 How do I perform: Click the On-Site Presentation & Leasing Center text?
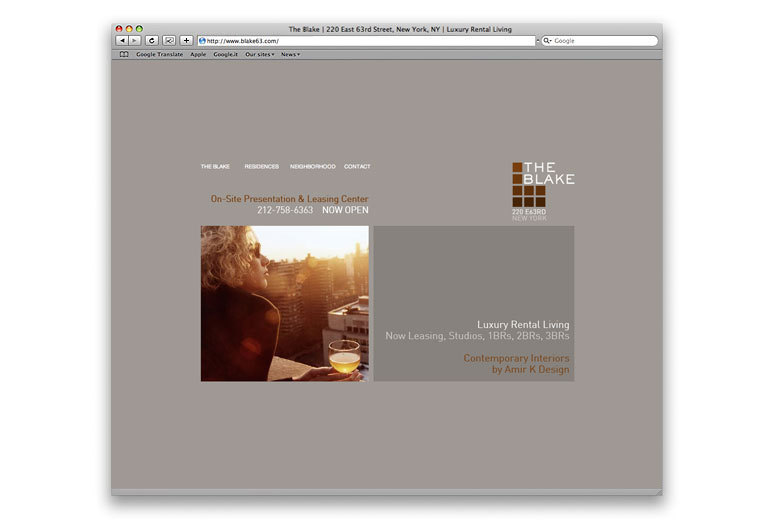pos(289,198)
